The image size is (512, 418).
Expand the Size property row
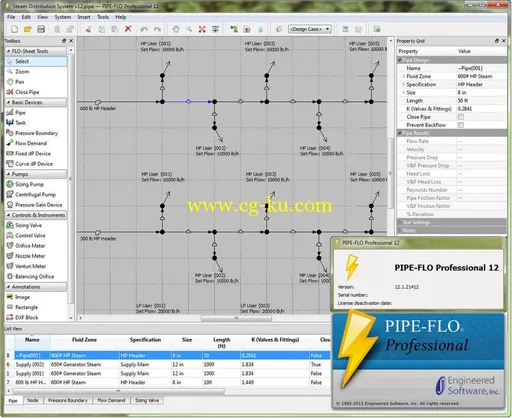[403, 93]
